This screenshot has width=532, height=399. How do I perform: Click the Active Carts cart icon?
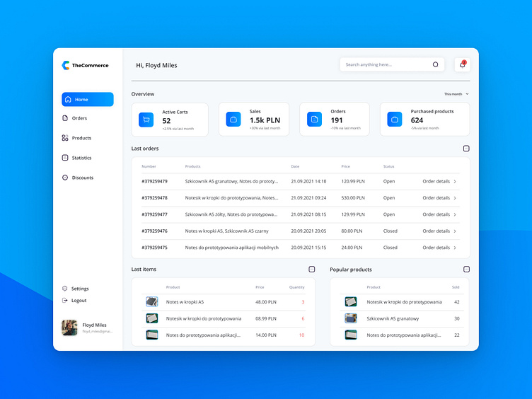click(146, 120)
